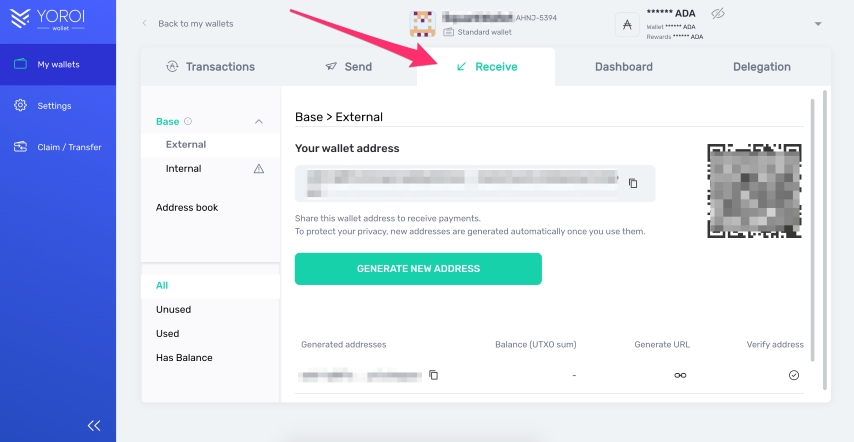Toggle balance visibility eye icon
Viewport: 854px width, 442px height.
coord(717,13)
